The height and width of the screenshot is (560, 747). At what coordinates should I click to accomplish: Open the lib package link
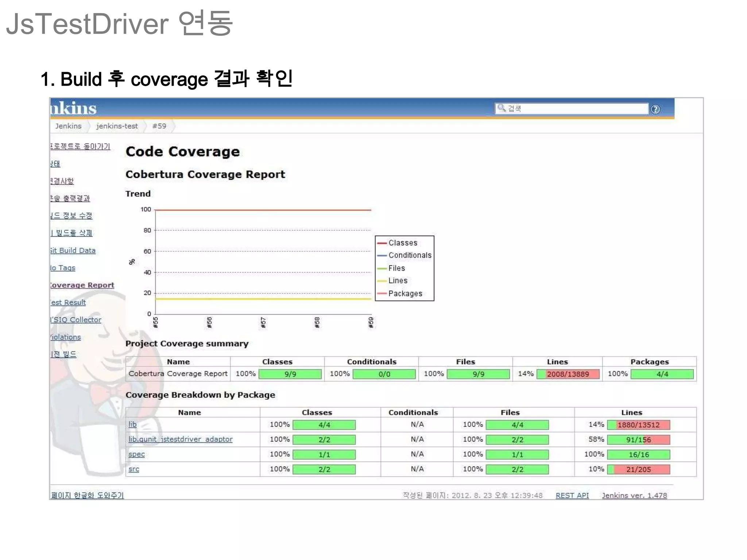click(x=132, y=424)
